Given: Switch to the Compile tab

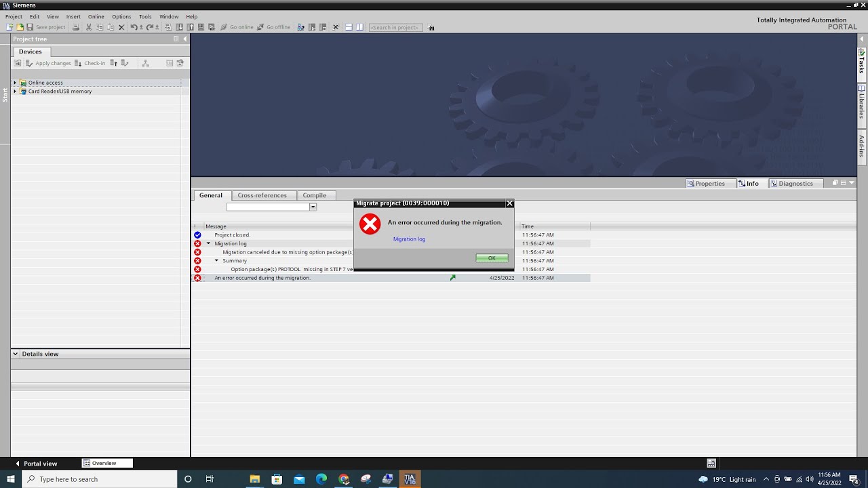Looking at the screenshot, I should [x=314, y=195].
